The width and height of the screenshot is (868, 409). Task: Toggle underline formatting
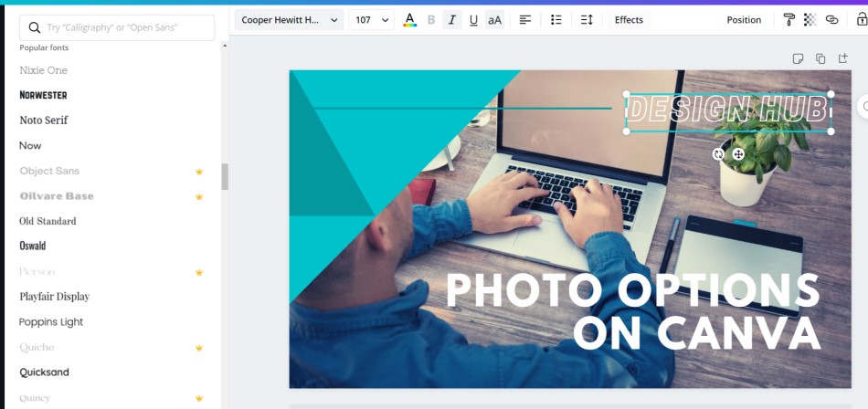(x=473, y=20)
